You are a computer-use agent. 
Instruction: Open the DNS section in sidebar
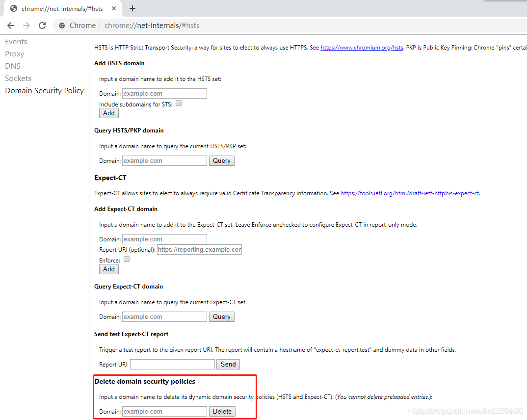13,66
